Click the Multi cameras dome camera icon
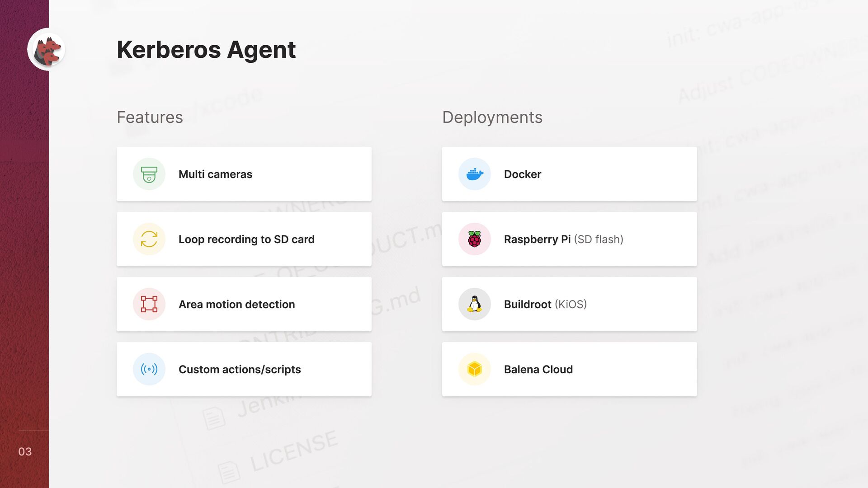868x488 pixels. coord(149,174)
